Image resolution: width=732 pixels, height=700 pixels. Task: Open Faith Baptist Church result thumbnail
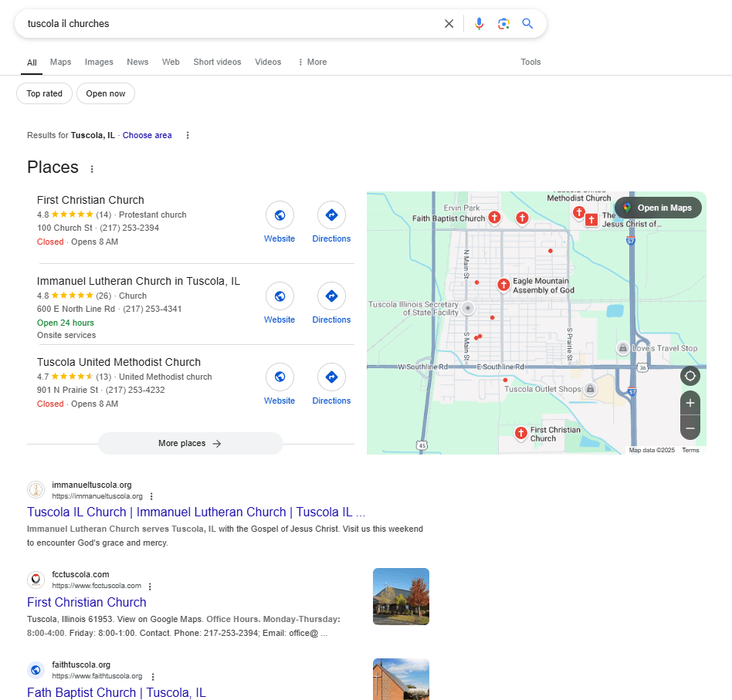(x=401, y=679)
